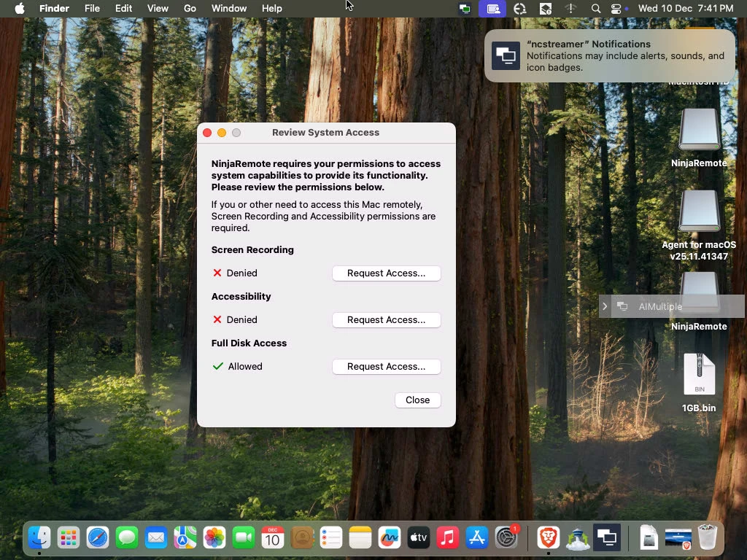
Task: Select the Agent for macOS v25.11.41347 disk
Action: (699, 226)
